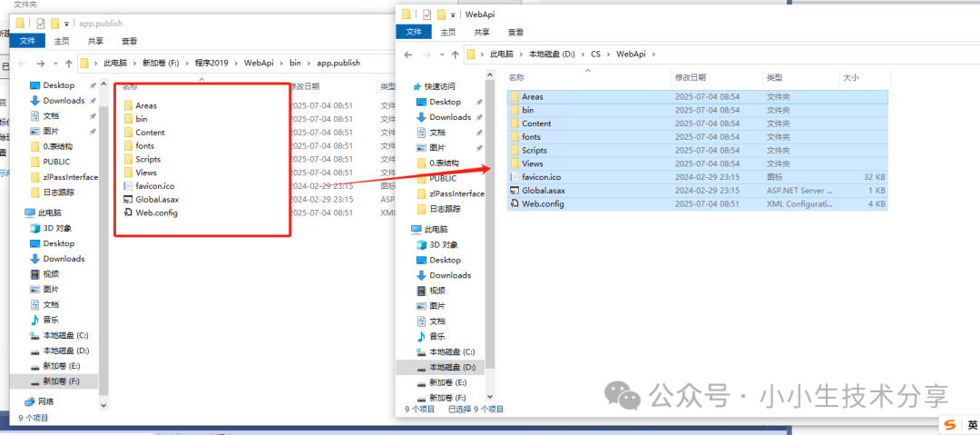The width and height of the screenshot is (980, 435).
Task: Select favicon.ico in WebApi window
Action: click(x=697, y=178)
